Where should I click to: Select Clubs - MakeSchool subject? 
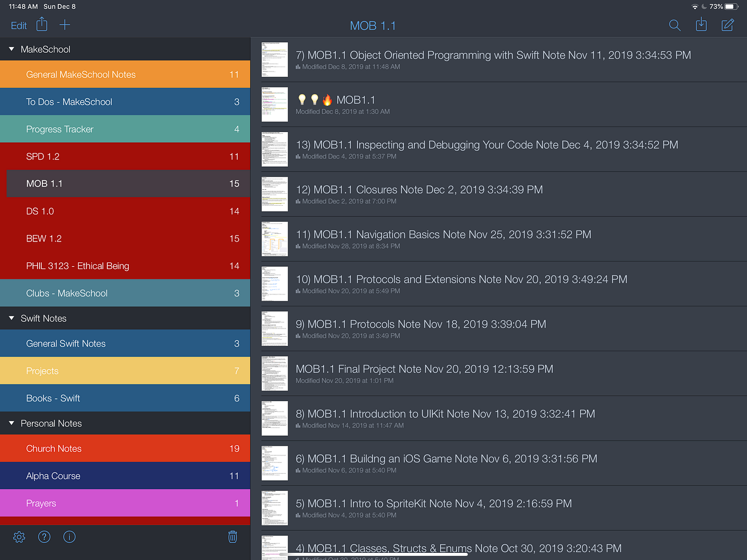click(125, 293)
